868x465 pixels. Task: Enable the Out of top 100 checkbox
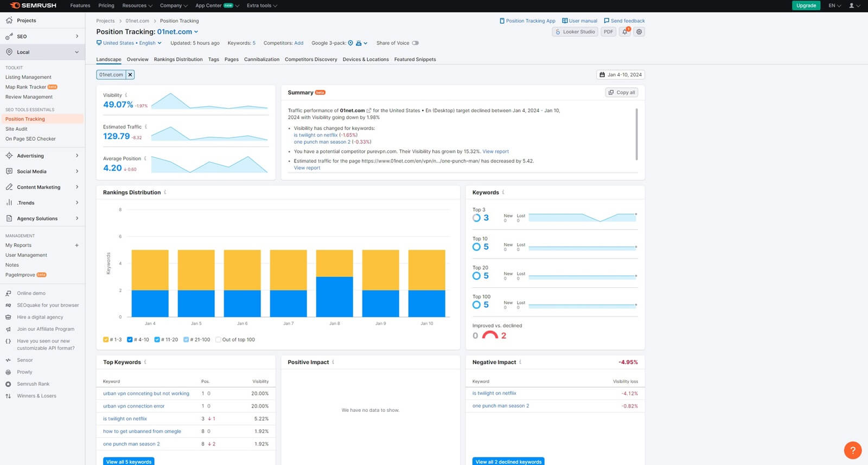[218, 340]
